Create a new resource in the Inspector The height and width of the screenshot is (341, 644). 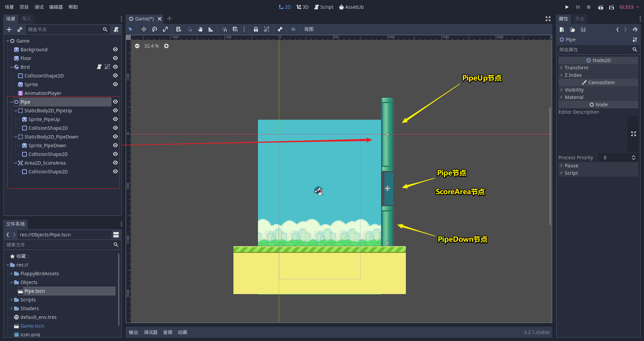tap(562, 30)
